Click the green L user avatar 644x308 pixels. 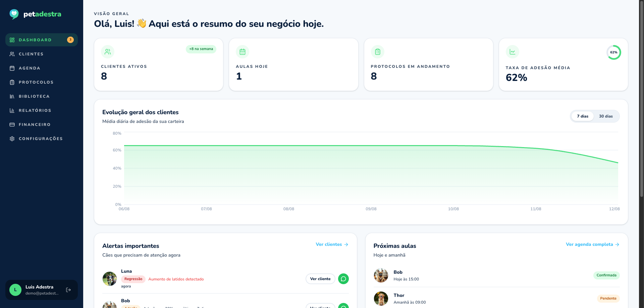click(x=15, y=290)
